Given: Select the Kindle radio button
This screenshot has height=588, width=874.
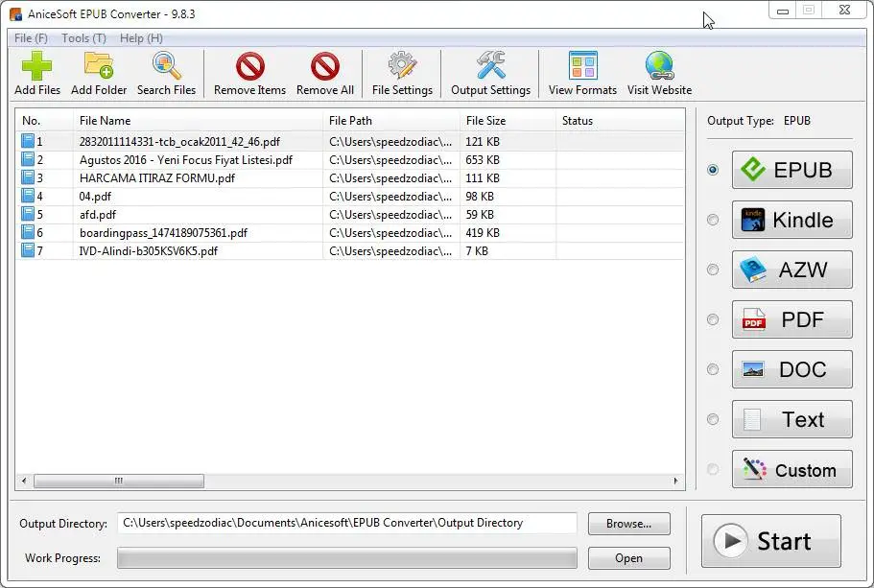Looking at the screenshot, I should tap(713, 220).
